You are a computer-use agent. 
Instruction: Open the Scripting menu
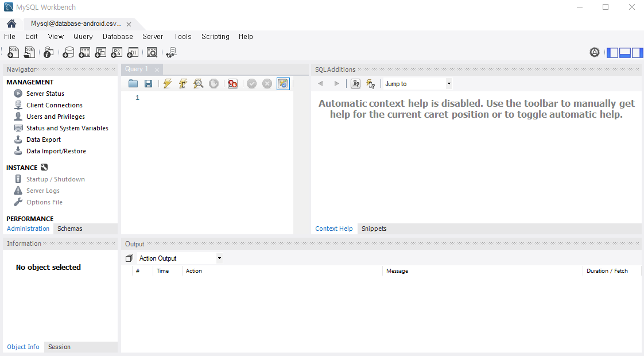click(215, 37)
